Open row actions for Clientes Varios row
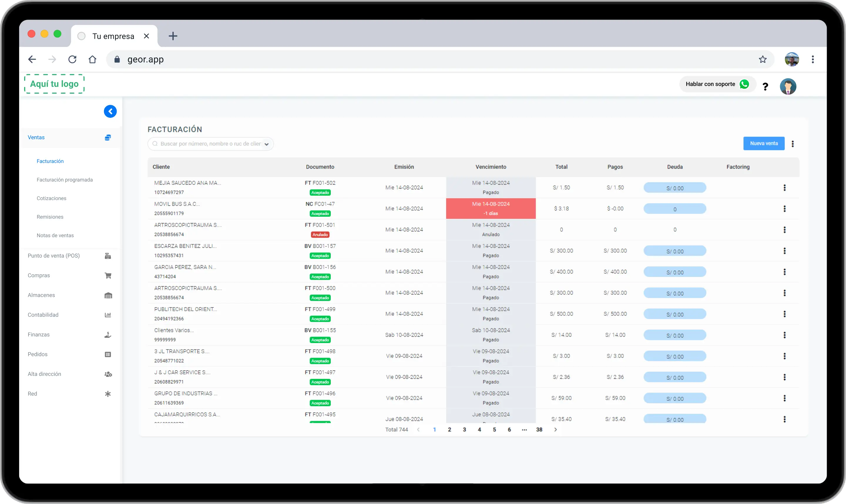The width and height of the screenshot is (846, 504). 784,335
